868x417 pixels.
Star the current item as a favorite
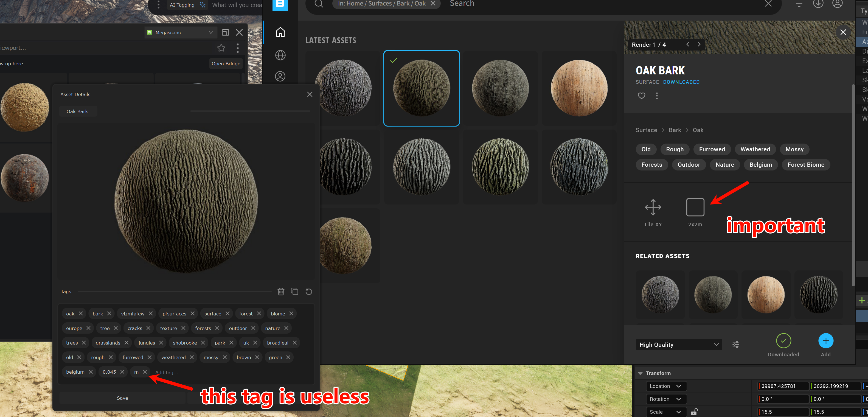click(x=221, y=48)
